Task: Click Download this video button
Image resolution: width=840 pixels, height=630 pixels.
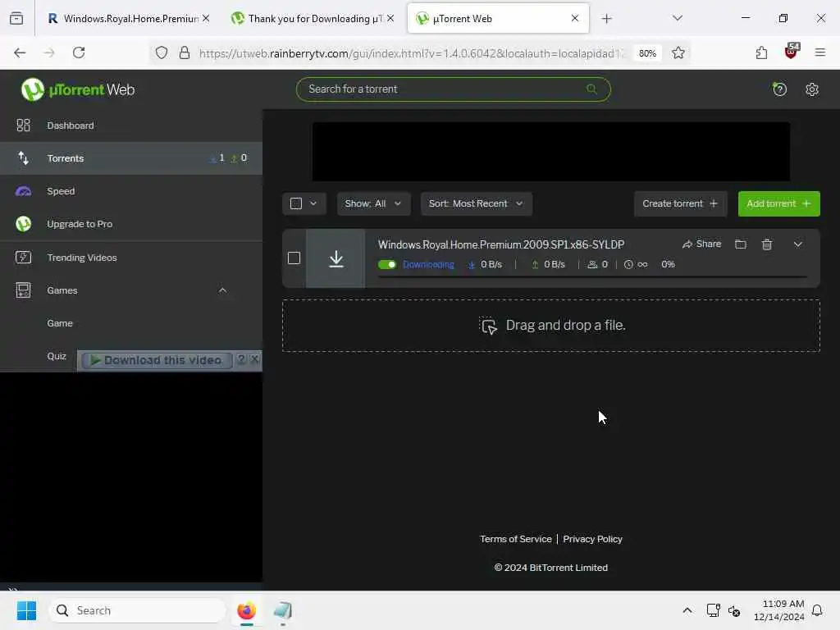Action: tap(156, 361)
